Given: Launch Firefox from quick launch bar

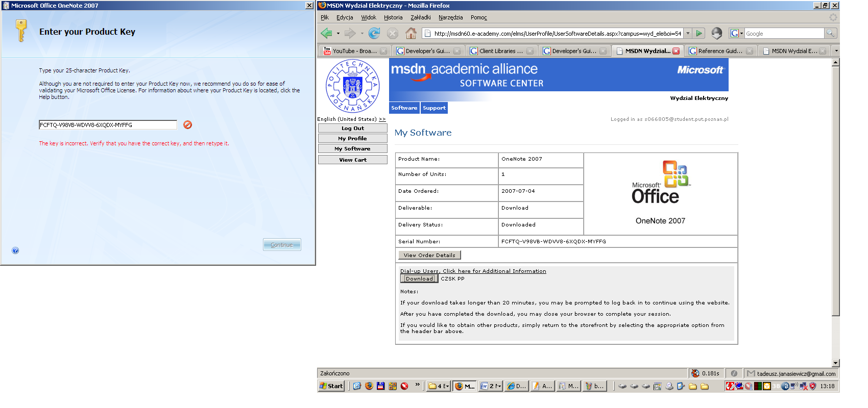Looking at the screenshot, I should (369, 386).
